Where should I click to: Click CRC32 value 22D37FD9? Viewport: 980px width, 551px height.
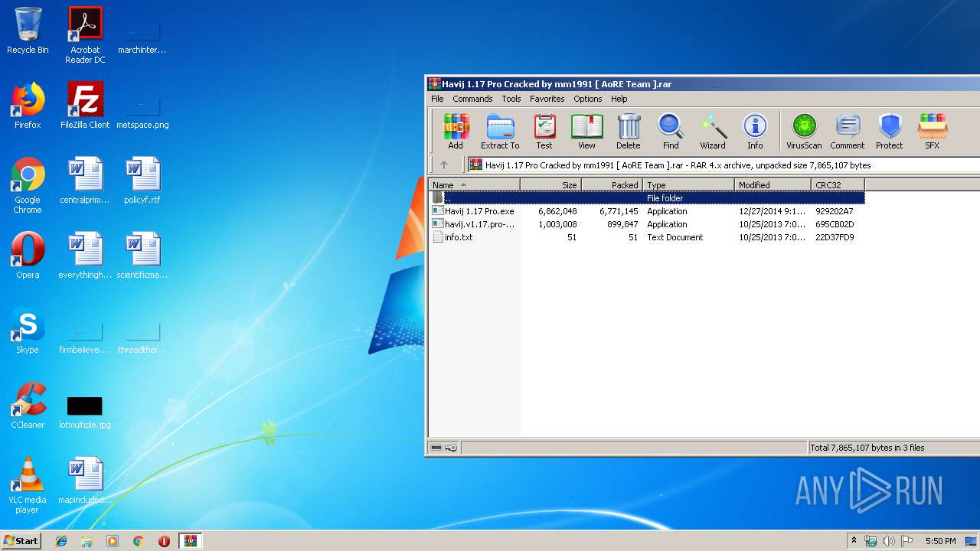click(835, 237)
